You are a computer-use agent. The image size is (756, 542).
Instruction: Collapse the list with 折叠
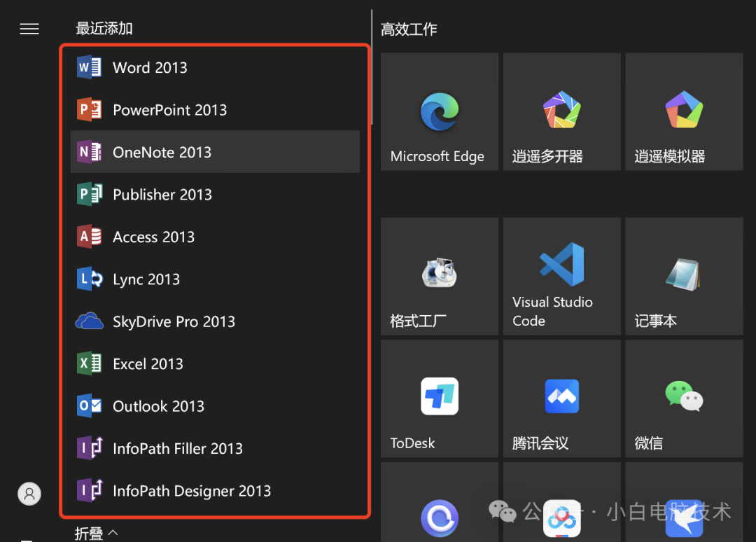96,534
